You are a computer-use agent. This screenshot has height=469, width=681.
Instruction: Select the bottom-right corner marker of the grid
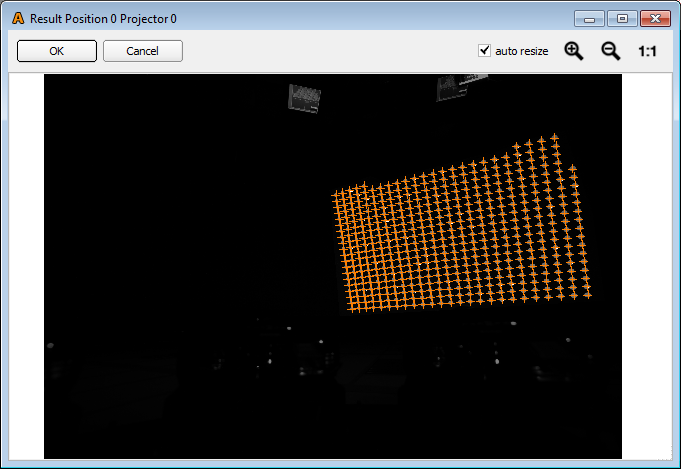tap(588, 294)
